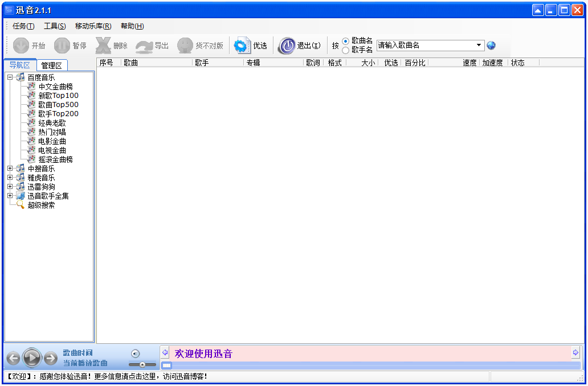Viewport: 588px width, 386px height.
Task: Click the 百度音乐 music note icon
Action: pos(21,77)
